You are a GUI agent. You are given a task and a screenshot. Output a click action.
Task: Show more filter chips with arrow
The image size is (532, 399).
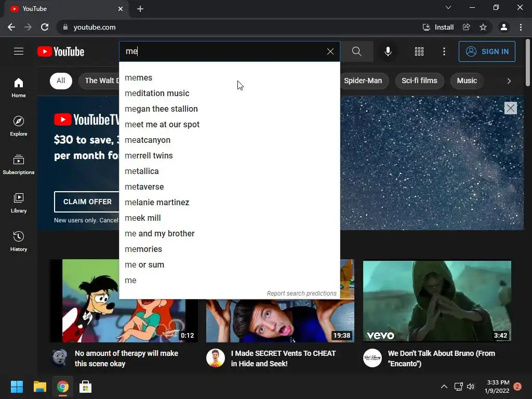coord(509,81)
